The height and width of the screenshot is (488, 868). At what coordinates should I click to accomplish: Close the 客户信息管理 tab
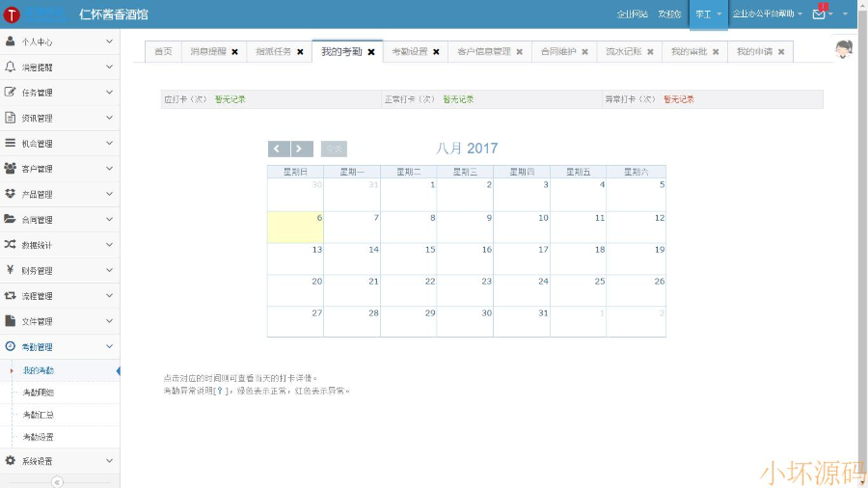tap(519, 52)
